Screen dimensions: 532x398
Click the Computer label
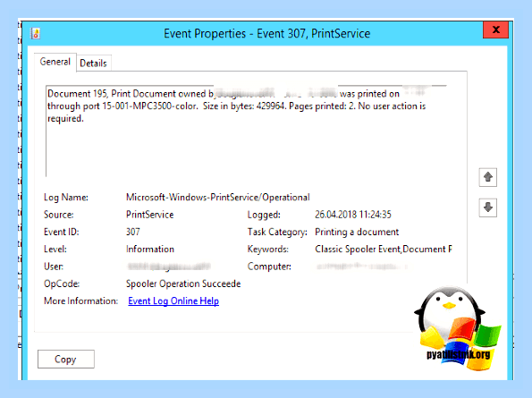[x=269, y=267]
